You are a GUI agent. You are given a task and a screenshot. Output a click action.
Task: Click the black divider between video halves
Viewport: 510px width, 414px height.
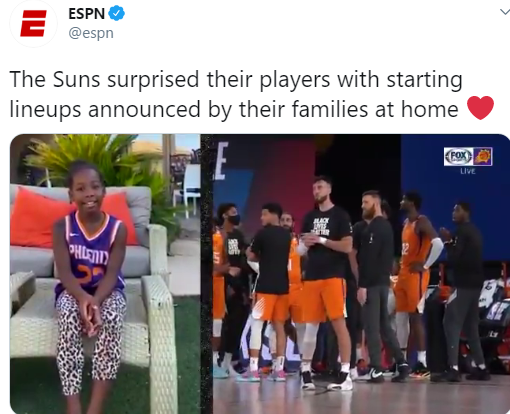pyautogui.click(x=207, y=274)
